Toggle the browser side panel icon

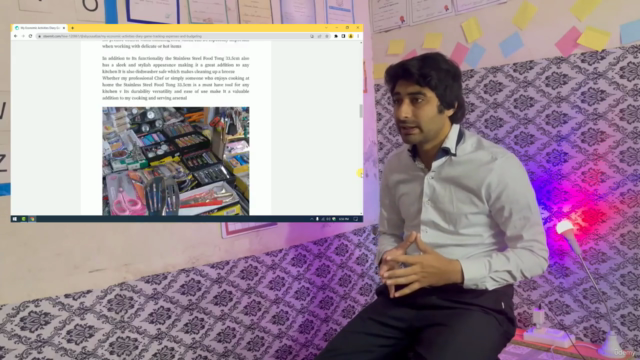[x=343, y=36]
